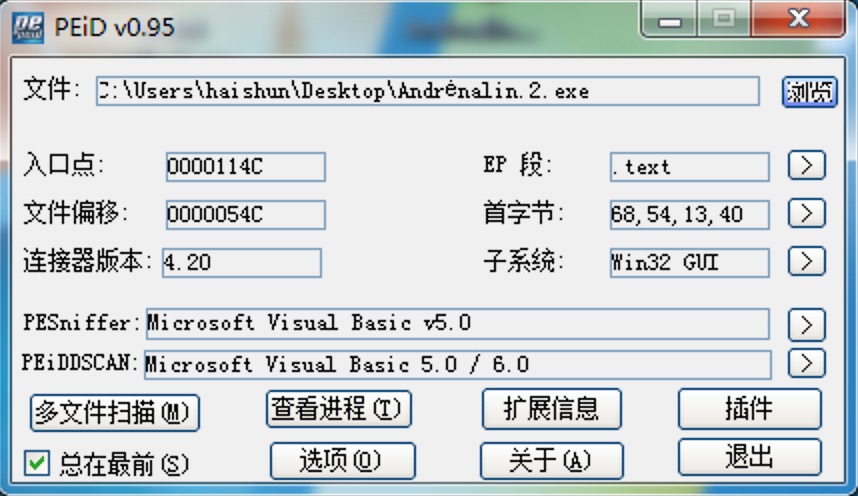858x496 pixels.
Task: Open 查看进程 (T) process viewer
Action: (339, 409)
